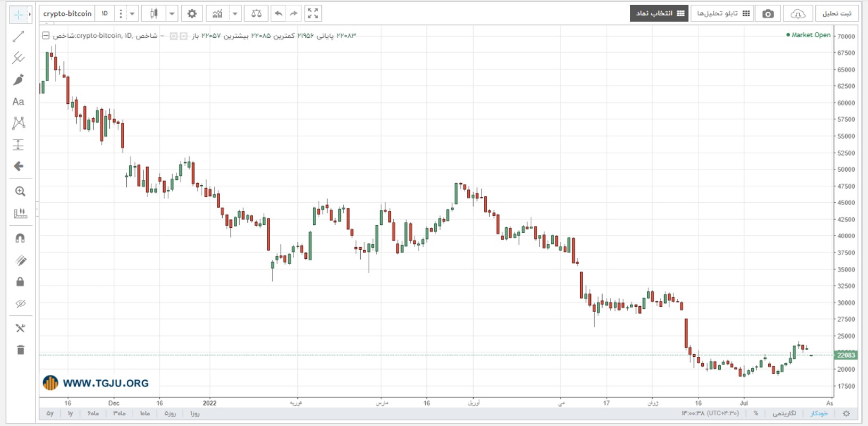Activate the zoom-in magnifier tool
This screenshot has width=868, height=426.
tap(20, 191)
